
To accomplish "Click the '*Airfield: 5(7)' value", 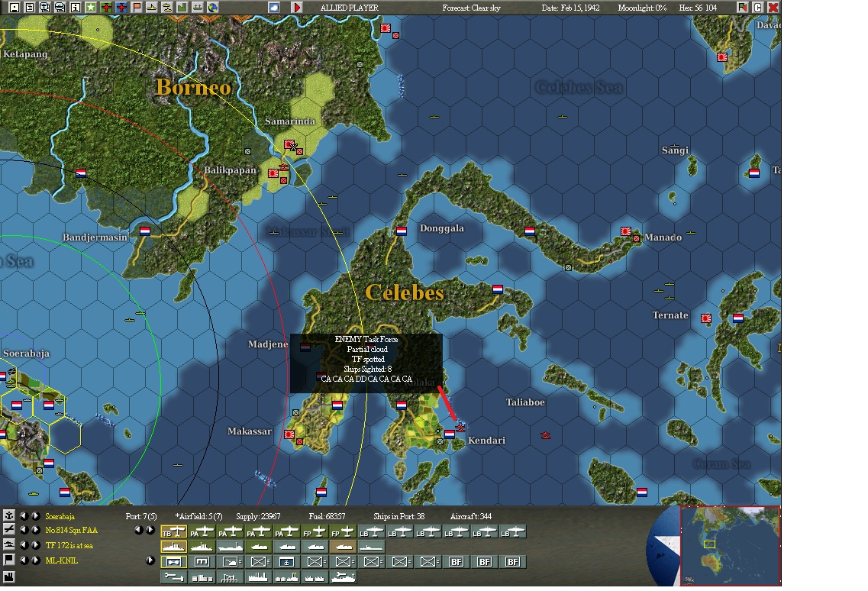I will coord(198,516).
